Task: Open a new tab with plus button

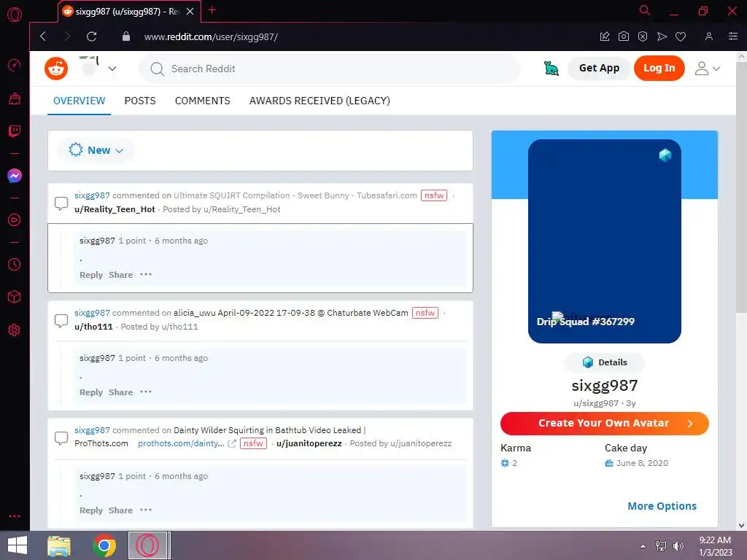Action: [x=212, y=10]
